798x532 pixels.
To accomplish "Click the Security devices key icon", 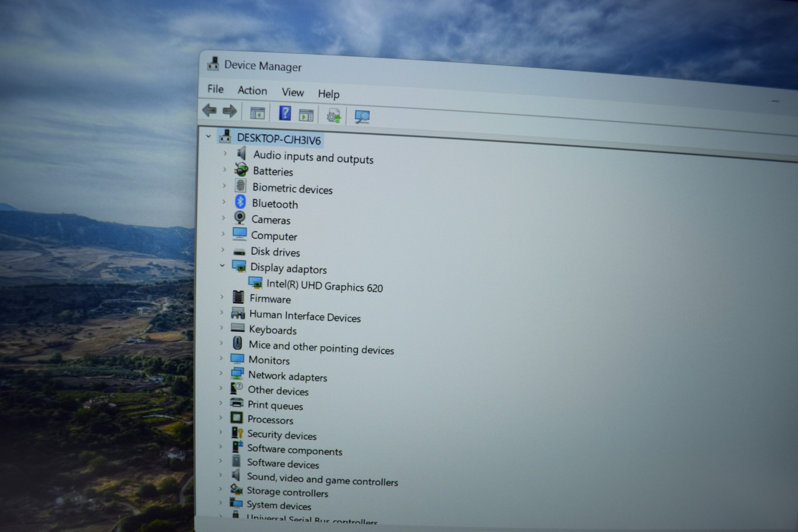I will tap(237, 433).
